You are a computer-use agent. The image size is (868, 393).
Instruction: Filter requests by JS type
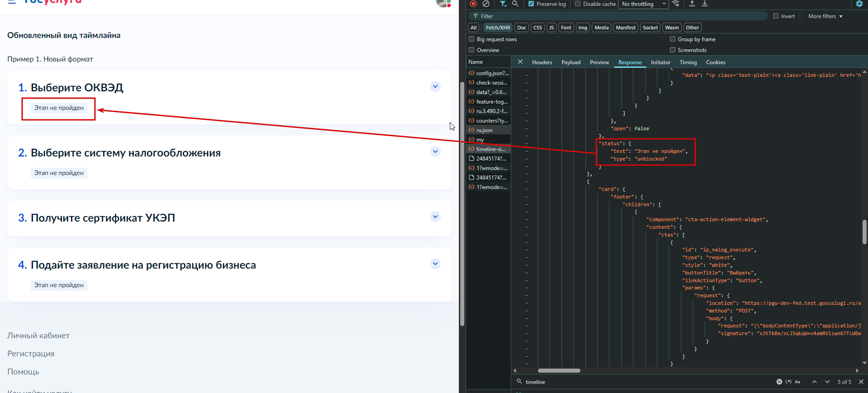coord(552,28)
